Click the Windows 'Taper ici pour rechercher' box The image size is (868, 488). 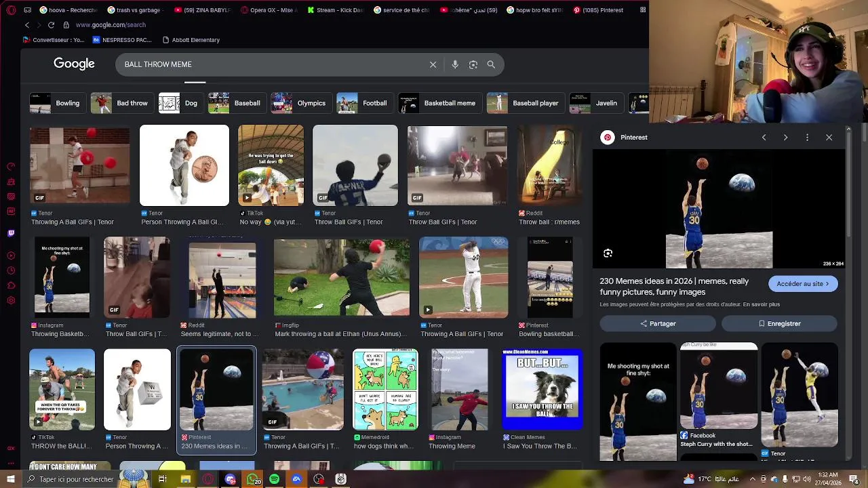coord(70,479)
